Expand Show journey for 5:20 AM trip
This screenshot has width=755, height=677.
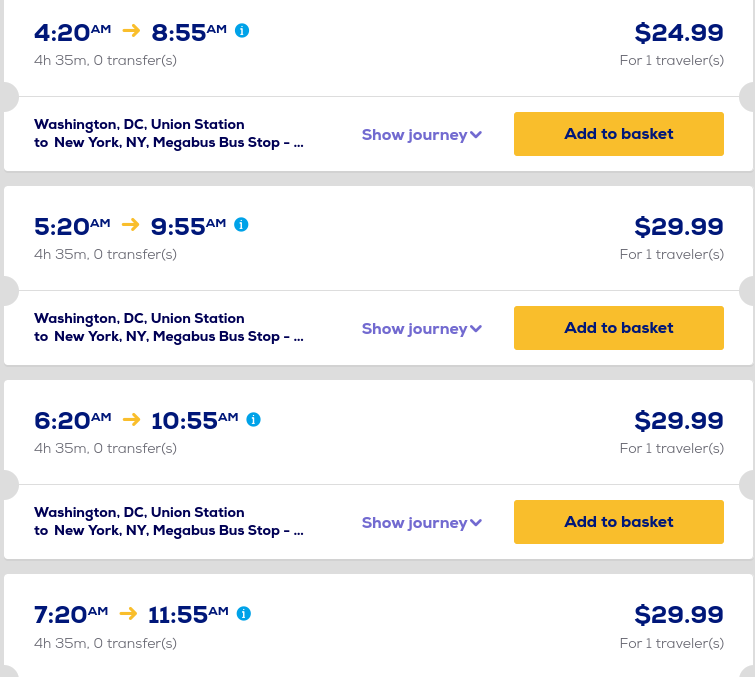421,329
